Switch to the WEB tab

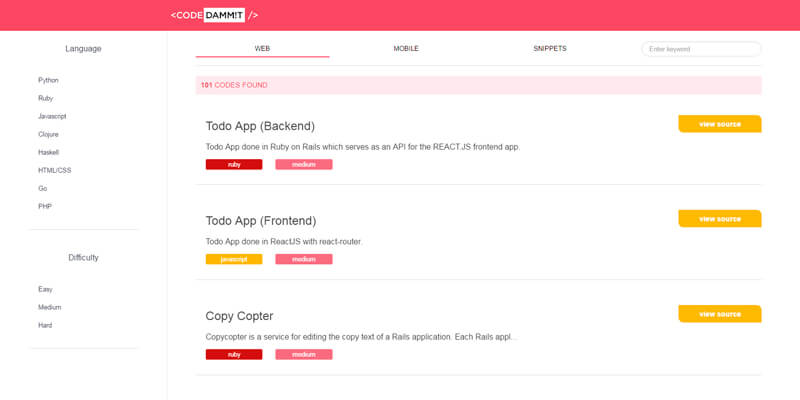click(262, 49)
